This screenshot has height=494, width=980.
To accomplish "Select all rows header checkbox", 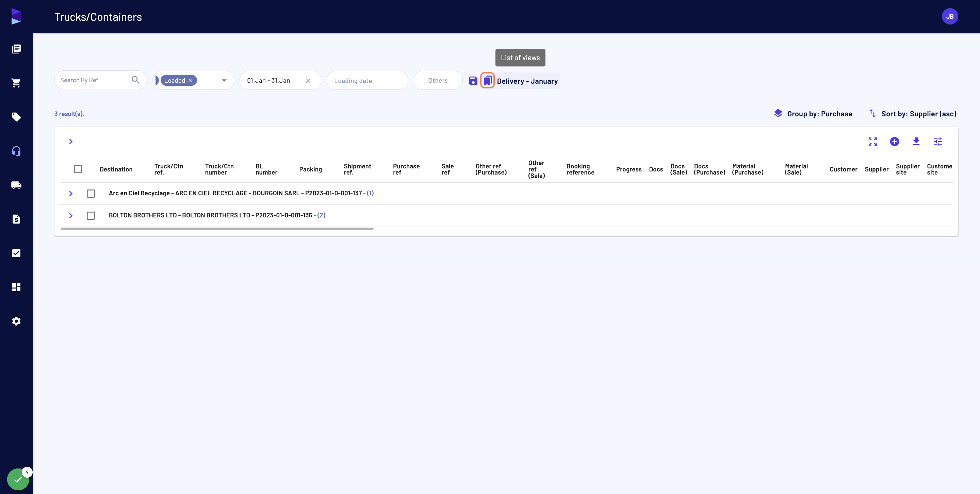I will (x=78, y=169).
